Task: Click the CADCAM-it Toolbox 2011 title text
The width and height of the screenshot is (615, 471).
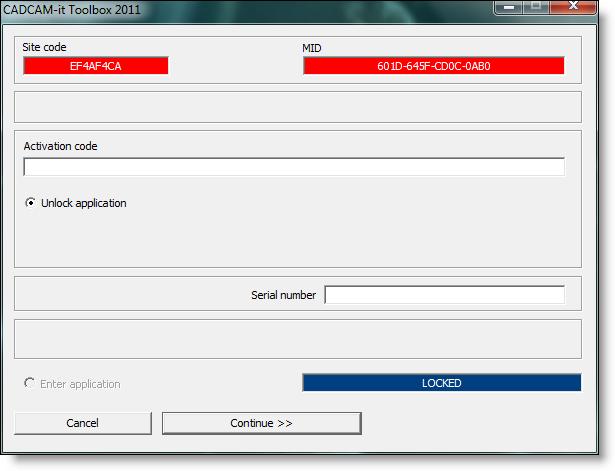Action: [72, 9]
